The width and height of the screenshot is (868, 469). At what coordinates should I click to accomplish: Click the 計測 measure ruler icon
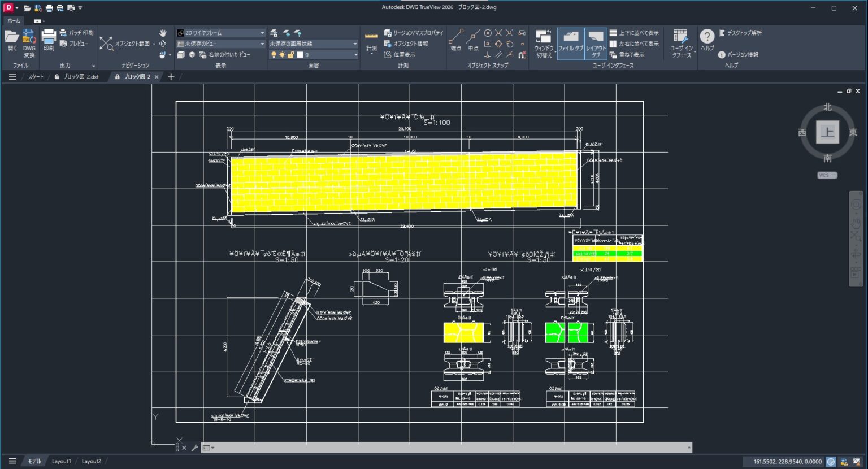pyautogui.click(x=371, y=41)
